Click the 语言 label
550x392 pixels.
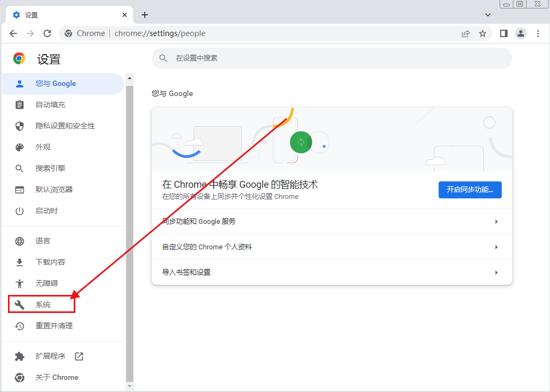click(x=43, y=241)
